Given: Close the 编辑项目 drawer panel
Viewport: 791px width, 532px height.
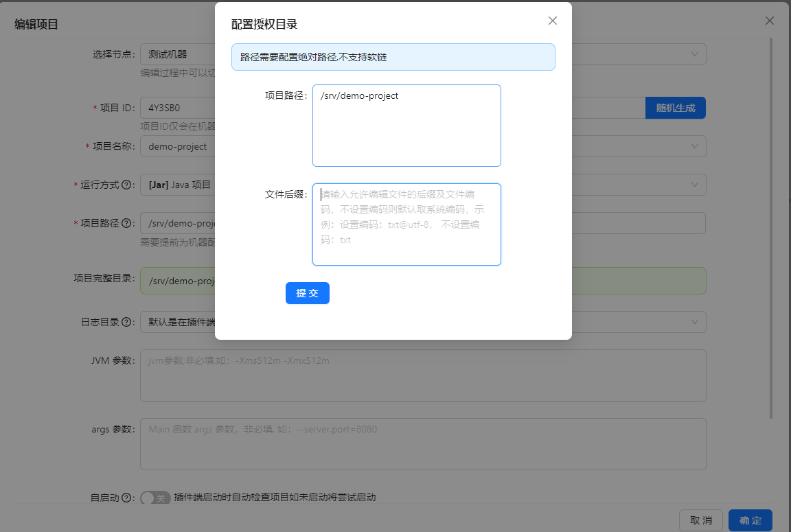Looking at the screenshot, I should [769, 21].
